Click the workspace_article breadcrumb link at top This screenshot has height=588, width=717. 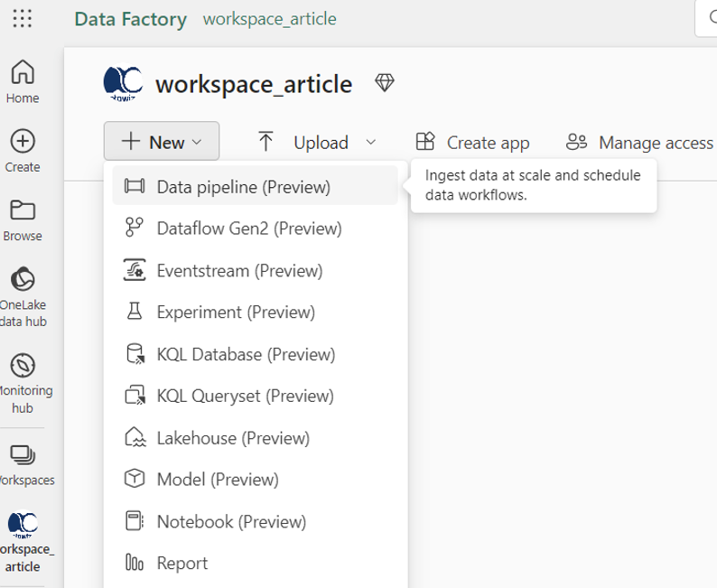tap(269, 19)
